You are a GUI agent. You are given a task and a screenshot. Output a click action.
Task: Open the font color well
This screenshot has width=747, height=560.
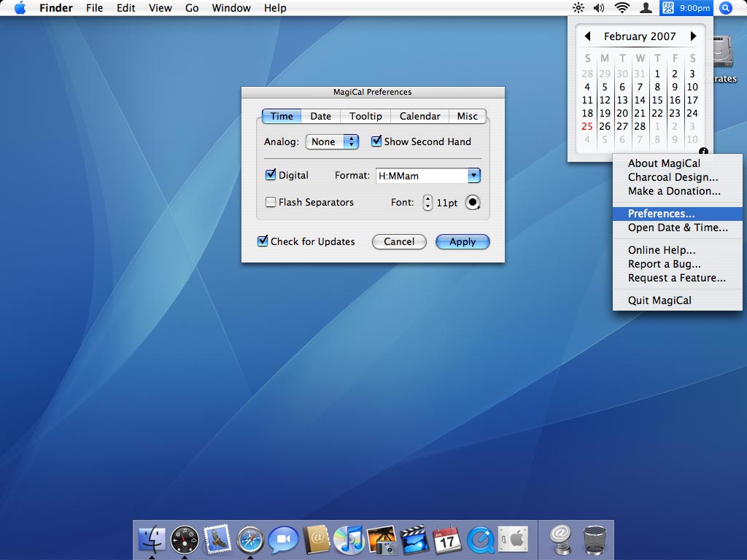click(x=473, y=203)
